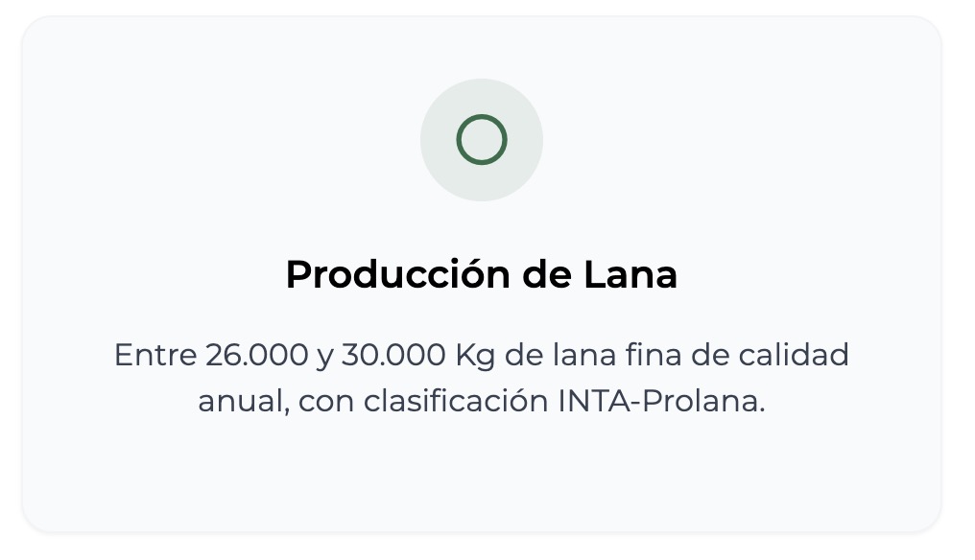Click the green circle icon
This screenshot has width=975, height=560.
point(482,140)
